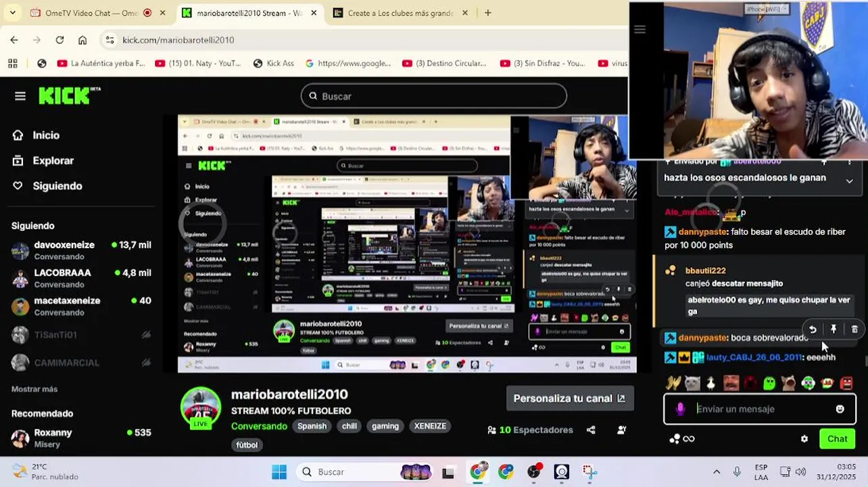Go back in the browser

pyautogui.click(x=14, y=40)
